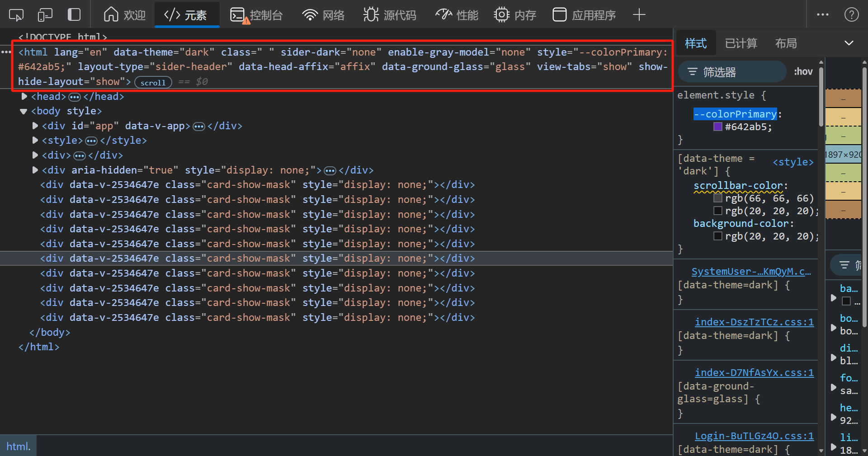Switch to the Computed (已计算) tab
The image size is (868, 456).
[741, 43]
